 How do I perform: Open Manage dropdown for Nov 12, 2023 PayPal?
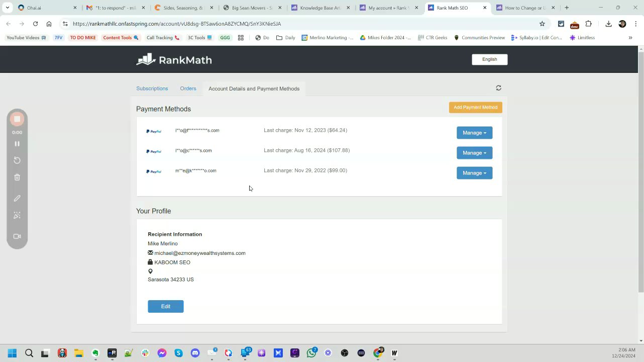474,133
